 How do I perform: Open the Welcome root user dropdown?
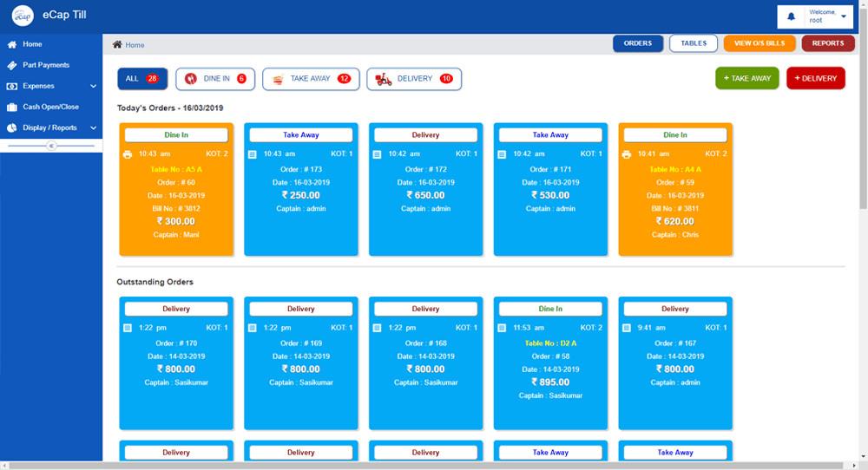pyautogui.click(x=828, y=16)
